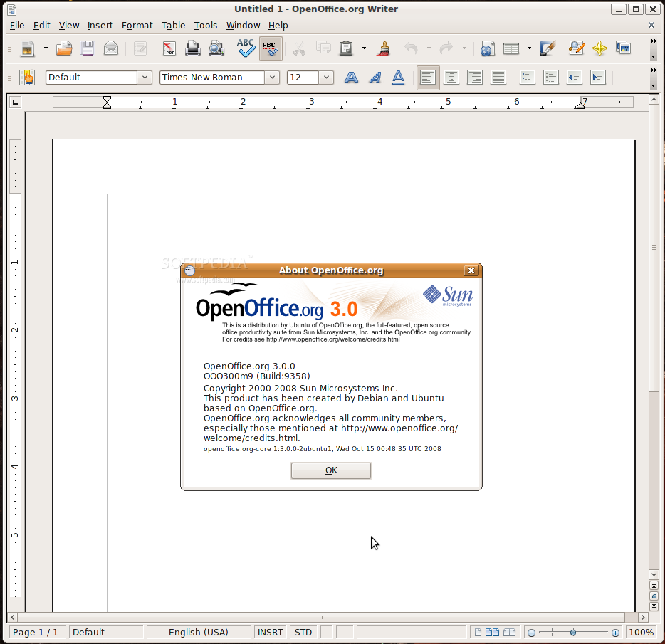
Task: Open the font size 12 dropdown
Action: pos(327,78)
